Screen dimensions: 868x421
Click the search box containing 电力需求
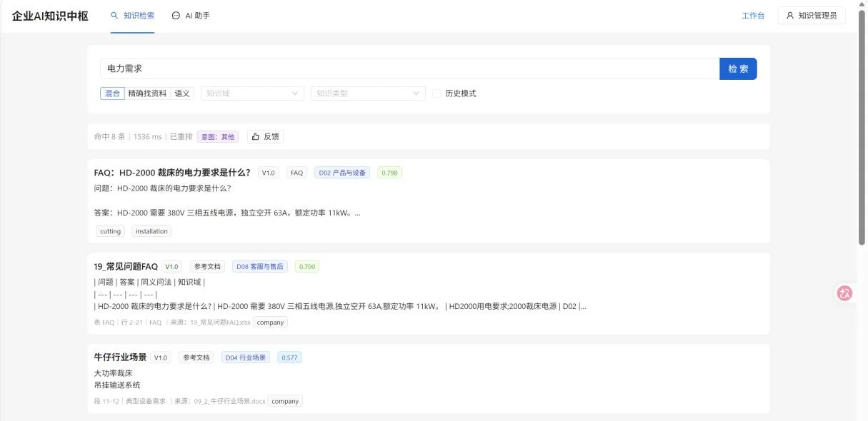pos(409,69)
